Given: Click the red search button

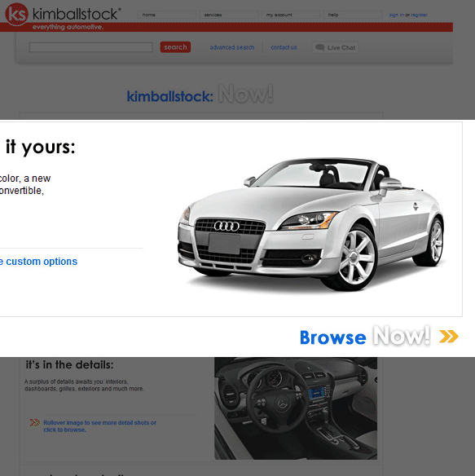Looking at the screenshot, I should pos(175,47).
